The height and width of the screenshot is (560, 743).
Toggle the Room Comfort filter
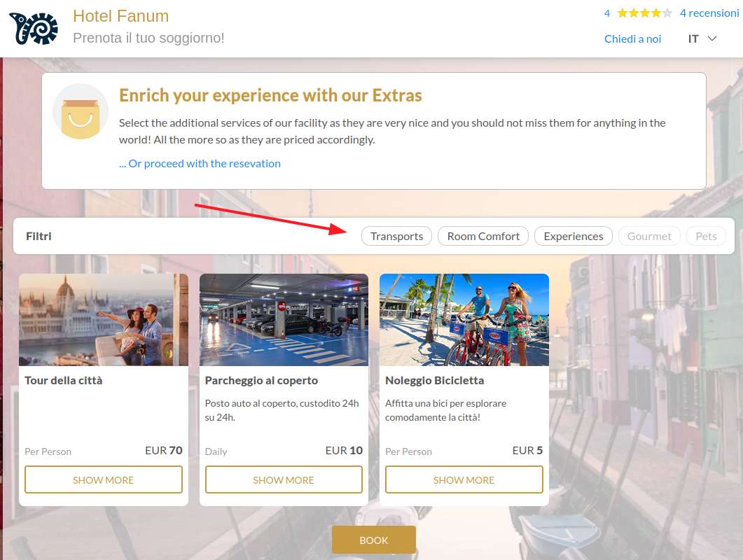pos(483,236)
